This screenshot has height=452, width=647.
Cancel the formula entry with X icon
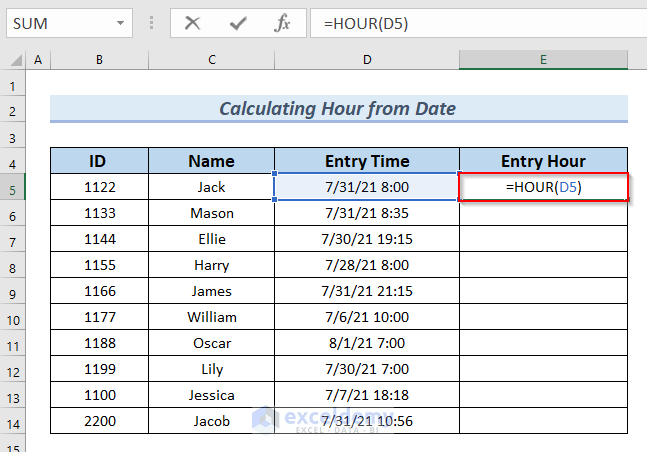(193, 23)
